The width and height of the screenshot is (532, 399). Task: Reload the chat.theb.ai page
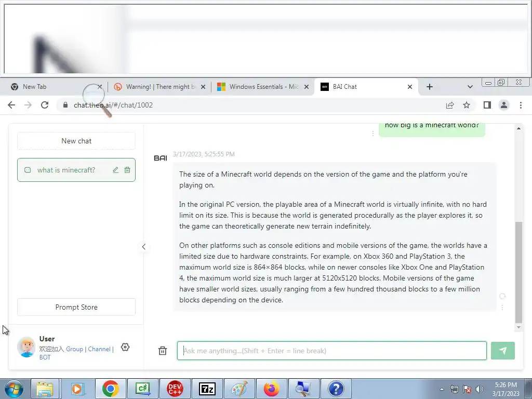pos(45,105)
